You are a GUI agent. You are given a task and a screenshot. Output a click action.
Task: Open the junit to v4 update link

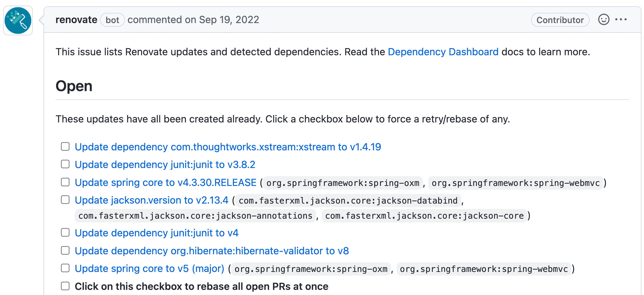pyautogui.click(x=157, y=233)
